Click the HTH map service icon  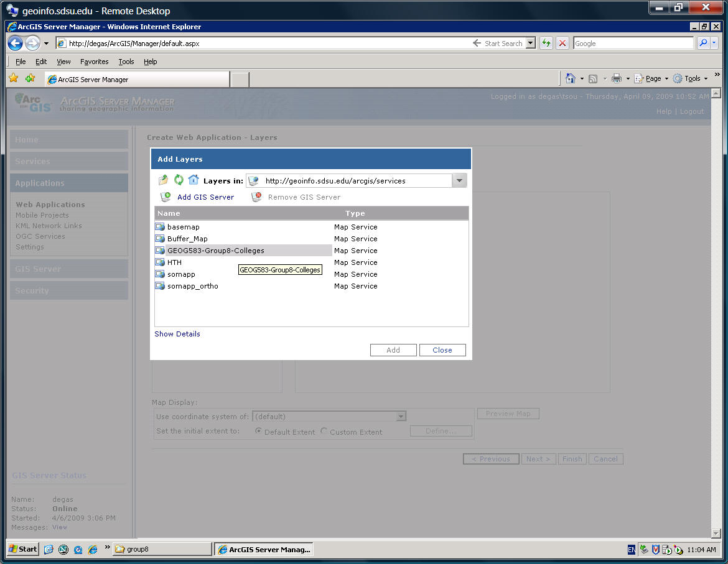click(x=160, y=262)
